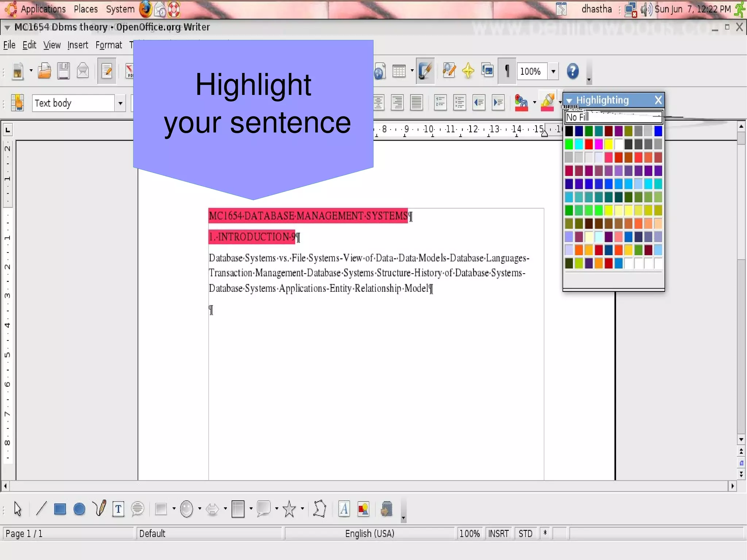Toggle Show Draw Functions pencil icon
The height and width of the screenshot is (560, 747).
425,71
